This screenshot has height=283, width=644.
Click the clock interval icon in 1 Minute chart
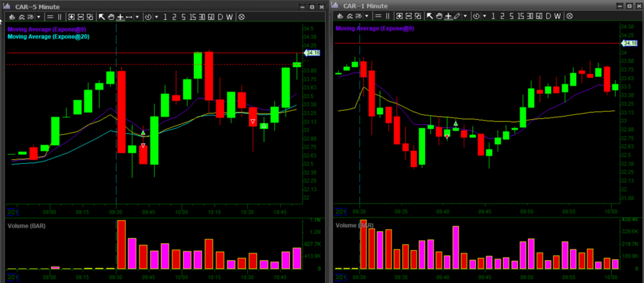(475, 16)
